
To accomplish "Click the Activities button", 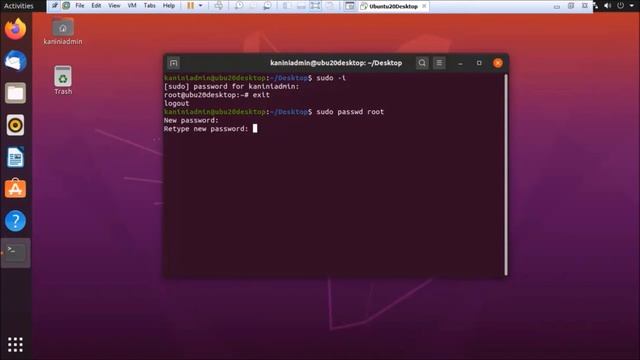I will click(x=19, y=6).
